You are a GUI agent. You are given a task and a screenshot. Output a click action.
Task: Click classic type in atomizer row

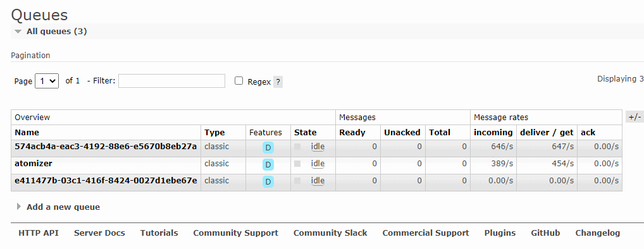[216, 163]
